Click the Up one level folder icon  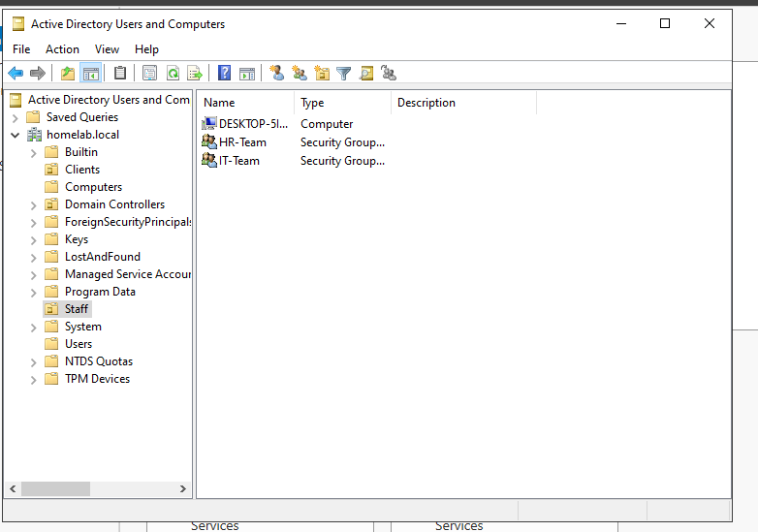pyautogui.click(x=67, y=73)
